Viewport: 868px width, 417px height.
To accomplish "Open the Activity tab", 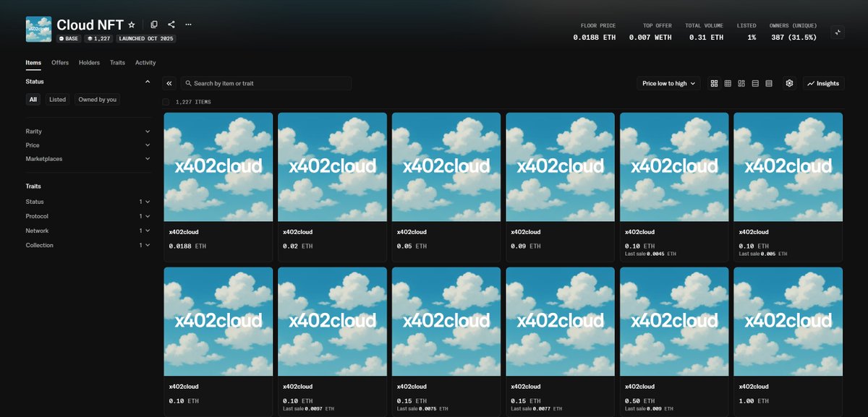I will click(x=145, y=63).
